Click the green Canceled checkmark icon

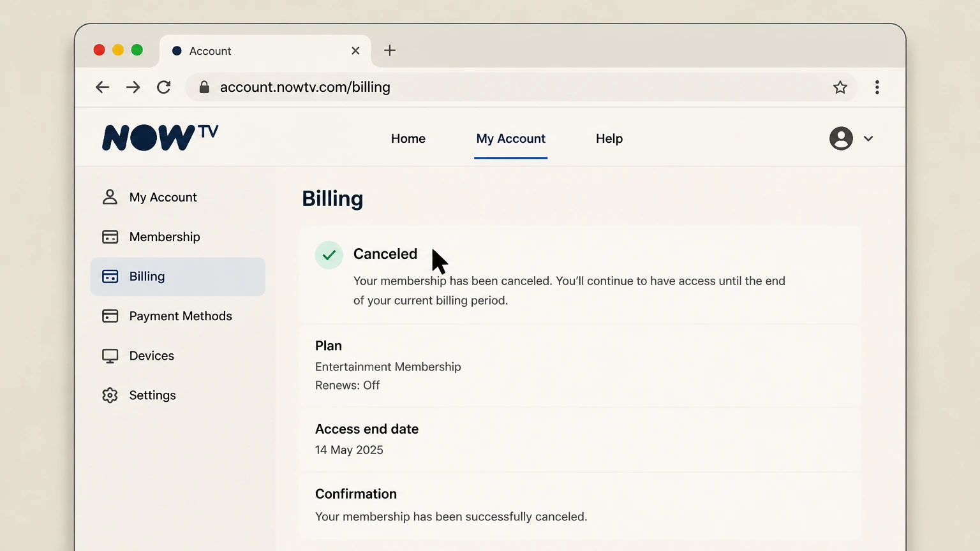329,255
